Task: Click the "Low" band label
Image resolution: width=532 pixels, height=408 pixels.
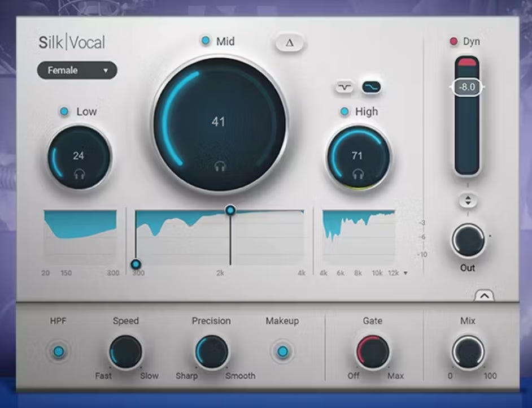Action: (x=86, y=112)
